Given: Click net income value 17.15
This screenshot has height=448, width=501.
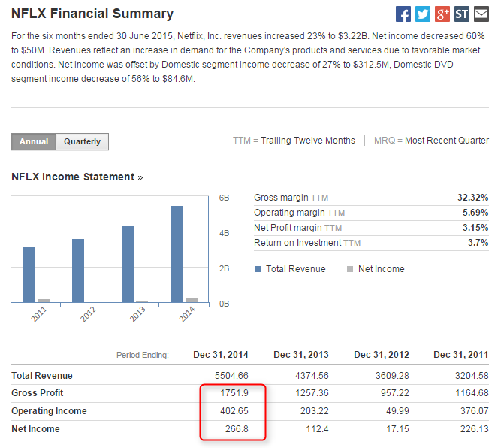Looking at the screenshot, I should (x=397, y=429).
